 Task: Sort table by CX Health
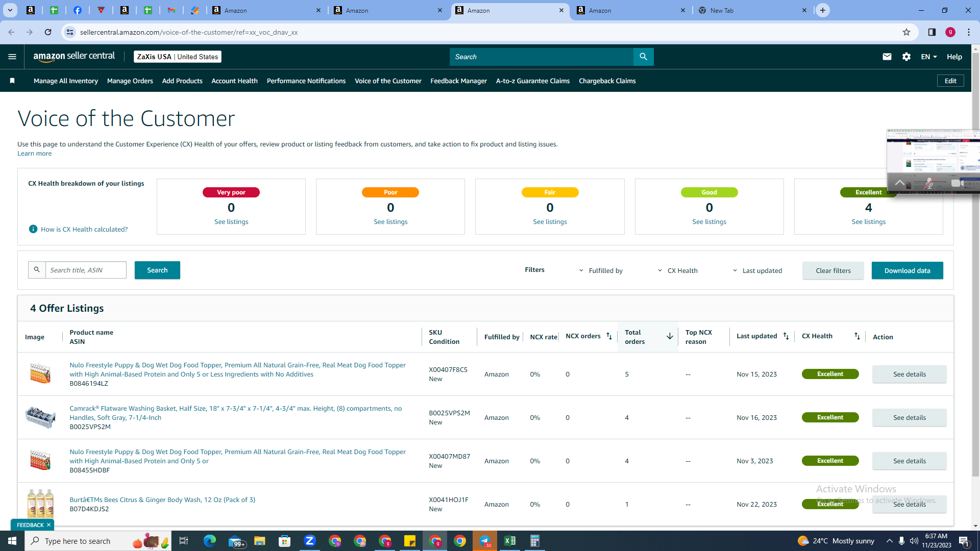(x=857, y=336)
